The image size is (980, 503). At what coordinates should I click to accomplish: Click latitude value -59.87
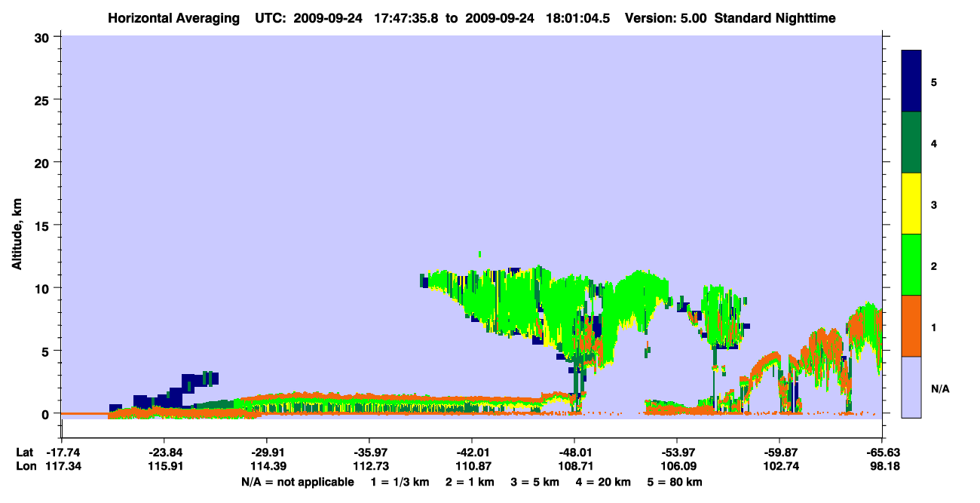point(779,452)
